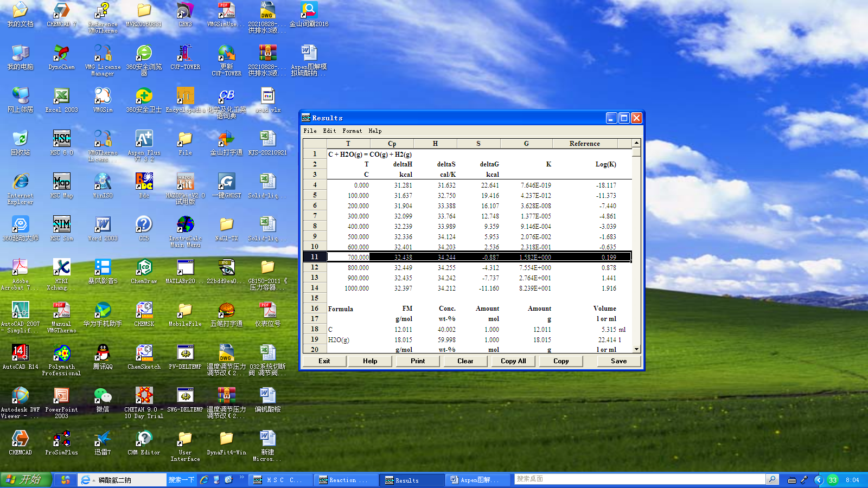The height and width of the screenshot is (488, 868).
Task: Open the Aspen Plus V7.3.2 icon
Action: click(x=144, y=145)
